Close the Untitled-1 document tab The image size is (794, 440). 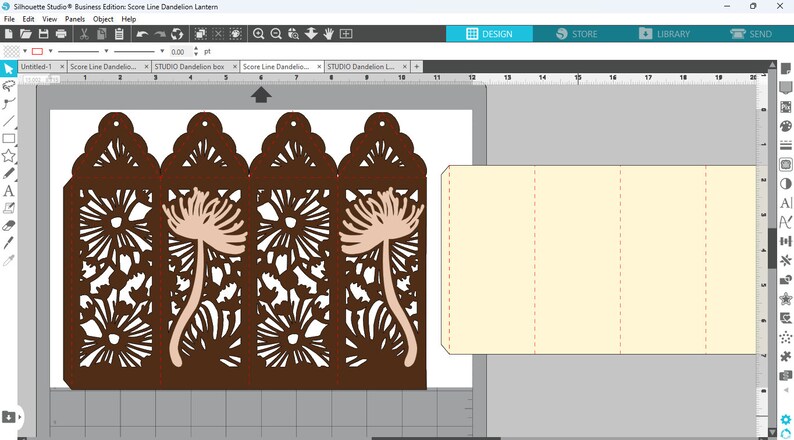point(62,66)
